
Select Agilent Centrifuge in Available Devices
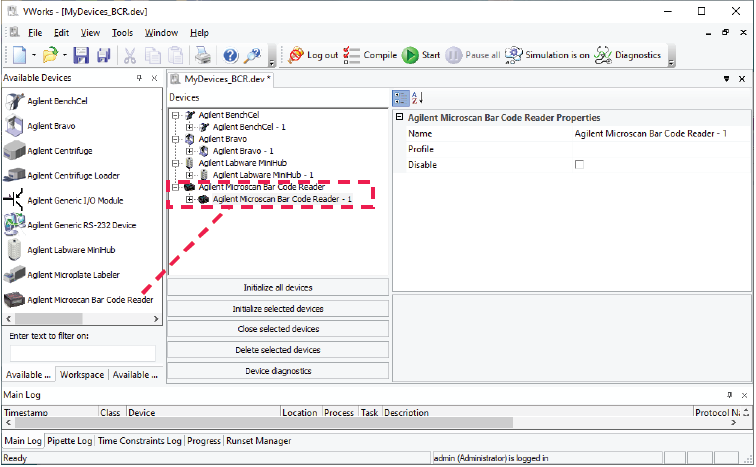(60, 151)
